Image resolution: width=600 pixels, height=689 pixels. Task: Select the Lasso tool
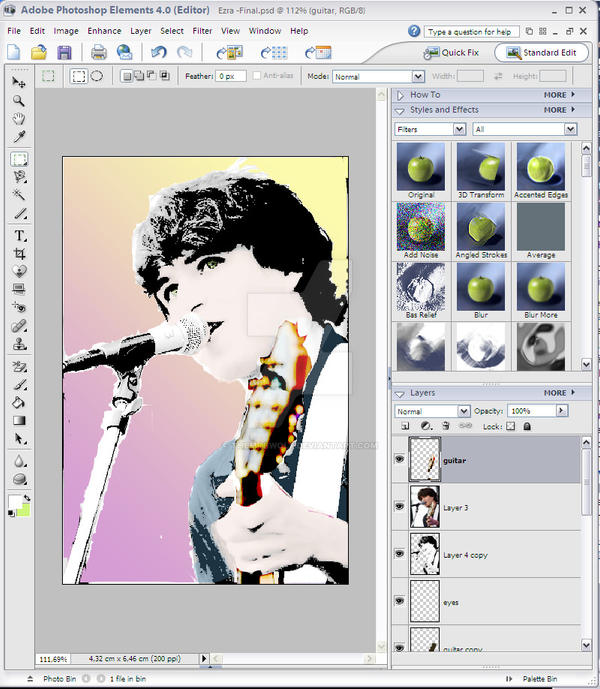tap(19, 177)
